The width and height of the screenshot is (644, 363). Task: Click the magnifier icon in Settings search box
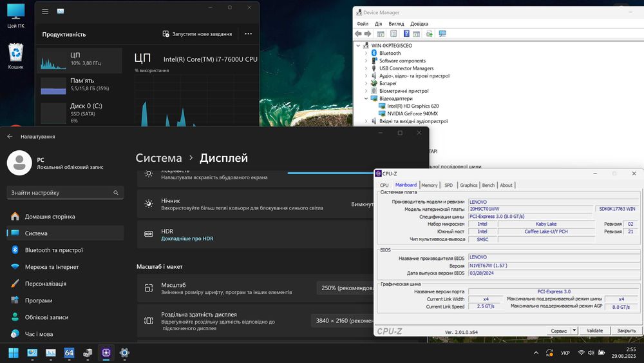coord(116,192)
